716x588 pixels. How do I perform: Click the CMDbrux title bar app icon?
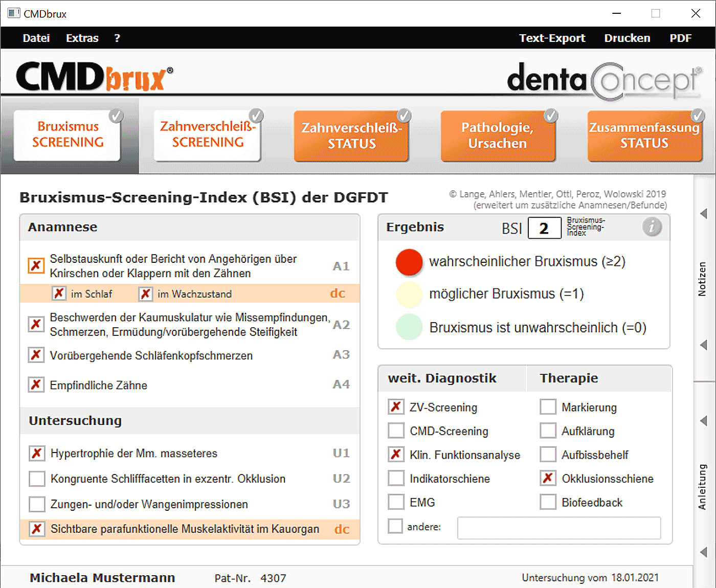point(14,13)
